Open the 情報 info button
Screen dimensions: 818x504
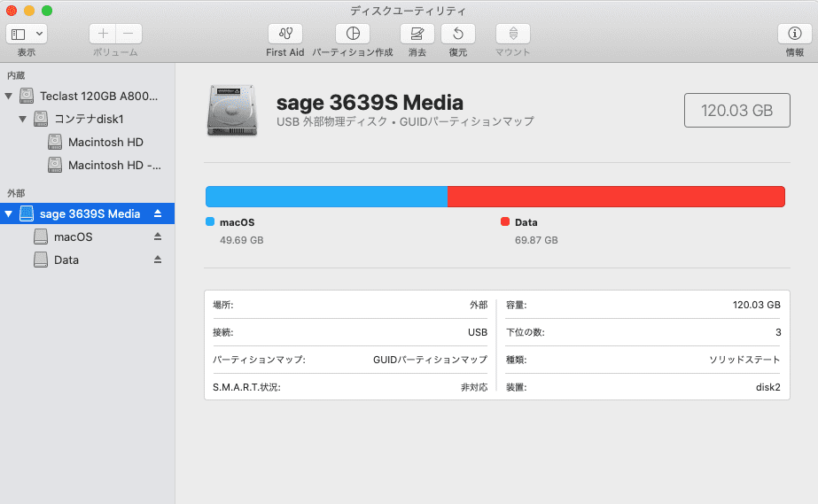click(795, 34)
